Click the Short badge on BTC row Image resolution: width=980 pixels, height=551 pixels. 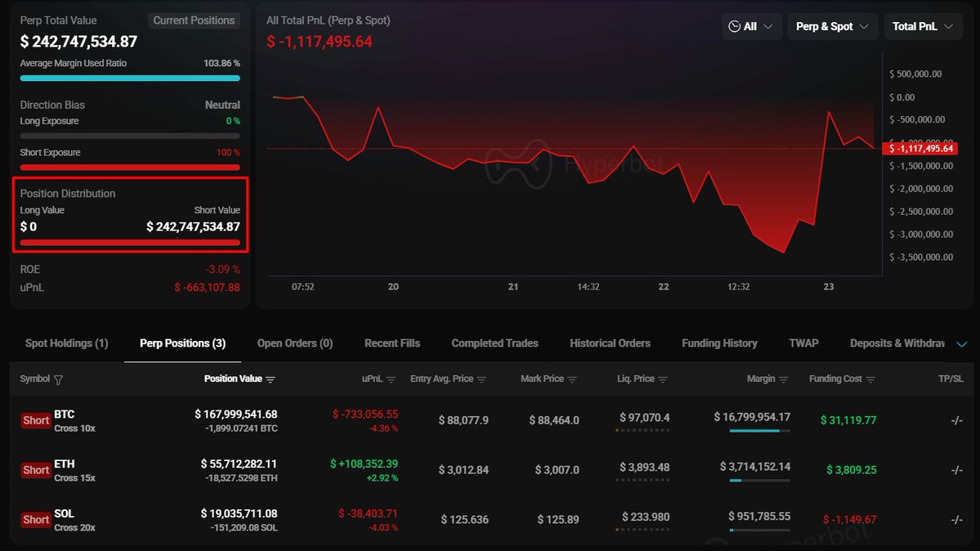tap(36, 420)
